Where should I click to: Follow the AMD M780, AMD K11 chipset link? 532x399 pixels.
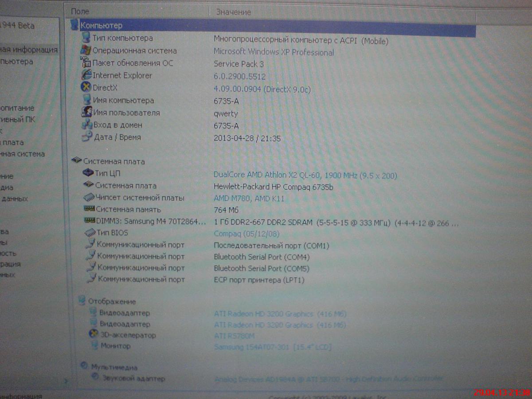(x=249, y=199)
